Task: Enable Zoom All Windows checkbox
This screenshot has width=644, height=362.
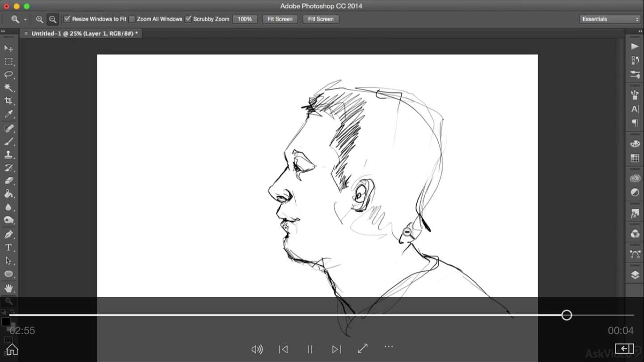Action: click(x=132, y=19)
